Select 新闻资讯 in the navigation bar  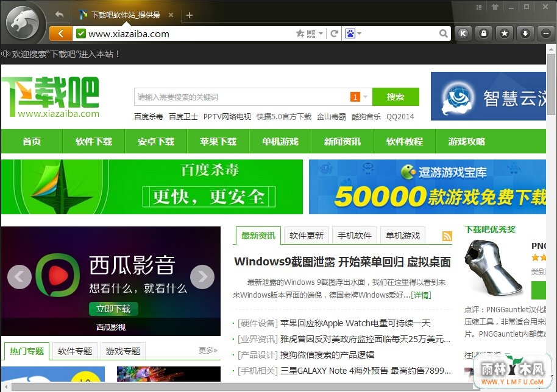click(342, 141)
